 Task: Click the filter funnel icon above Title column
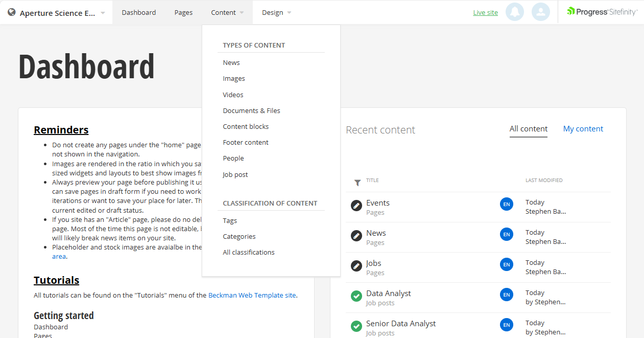click(x=357, y=182)
